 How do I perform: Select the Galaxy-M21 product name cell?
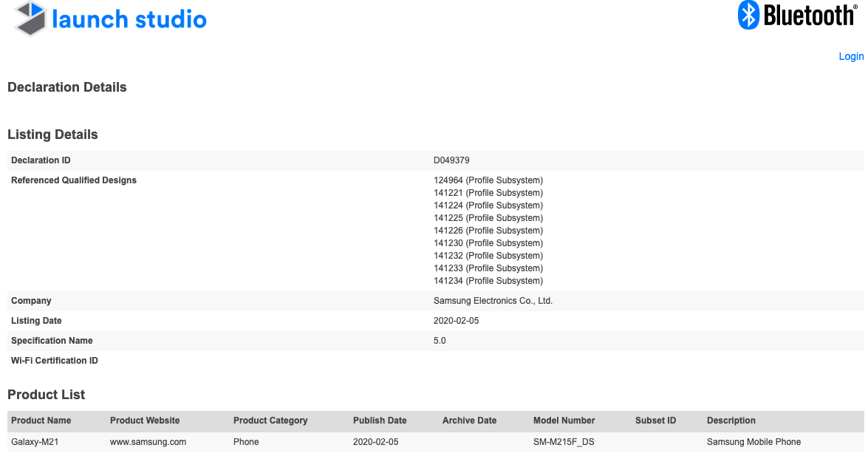35,443
